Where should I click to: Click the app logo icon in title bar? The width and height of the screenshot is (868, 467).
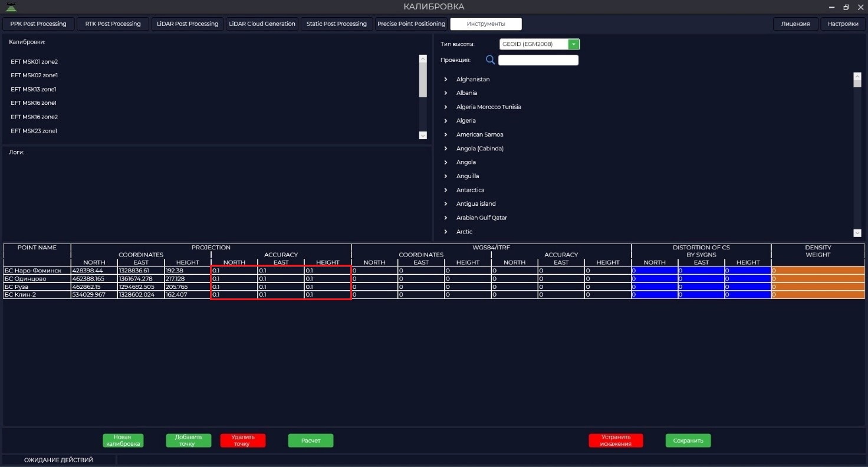(11, 7)
